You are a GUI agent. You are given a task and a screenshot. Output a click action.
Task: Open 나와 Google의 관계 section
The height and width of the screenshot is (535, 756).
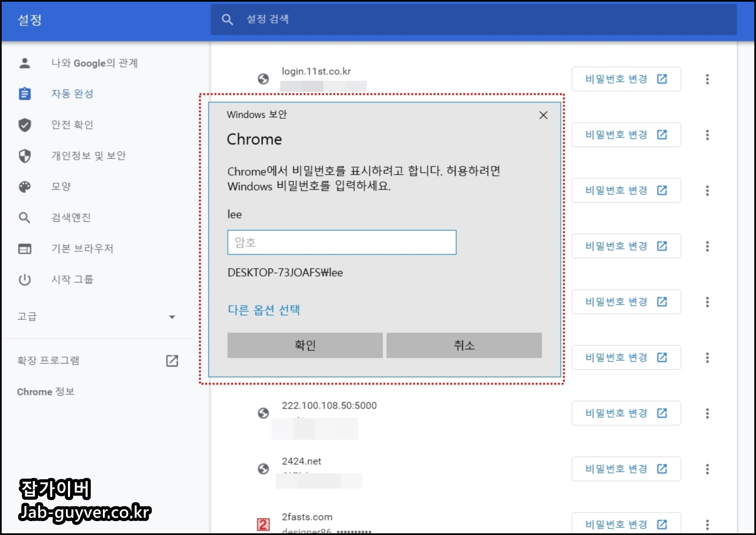[94, 63]
